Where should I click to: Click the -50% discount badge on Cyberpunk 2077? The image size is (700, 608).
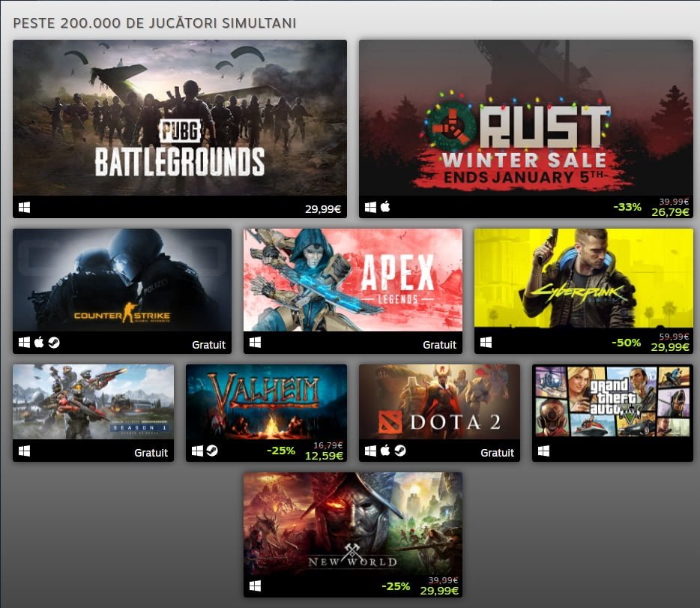click(x=627, y=343)
